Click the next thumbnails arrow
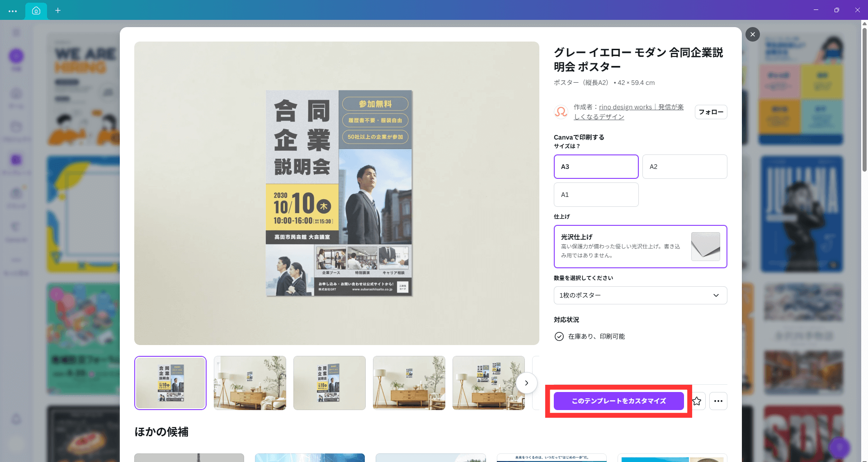Image resolution: width=868 pixels, height=462 pixels. 526,383
